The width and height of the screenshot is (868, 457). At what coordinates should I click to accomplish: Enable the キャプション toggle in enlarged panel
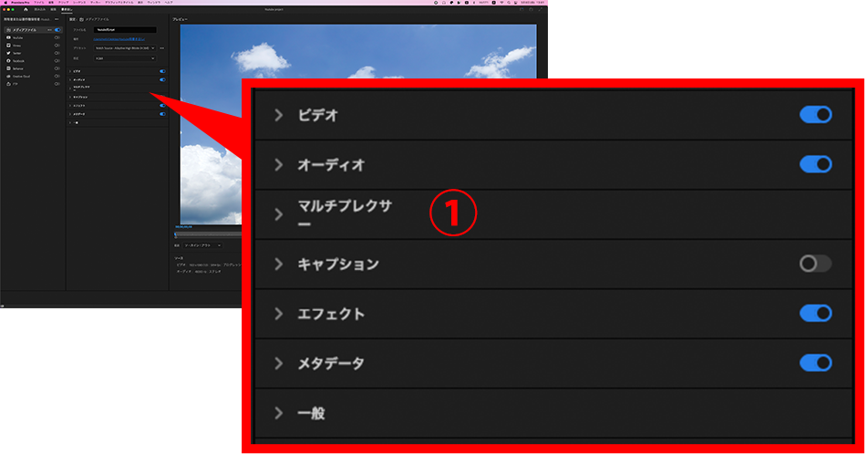[815, 264]
